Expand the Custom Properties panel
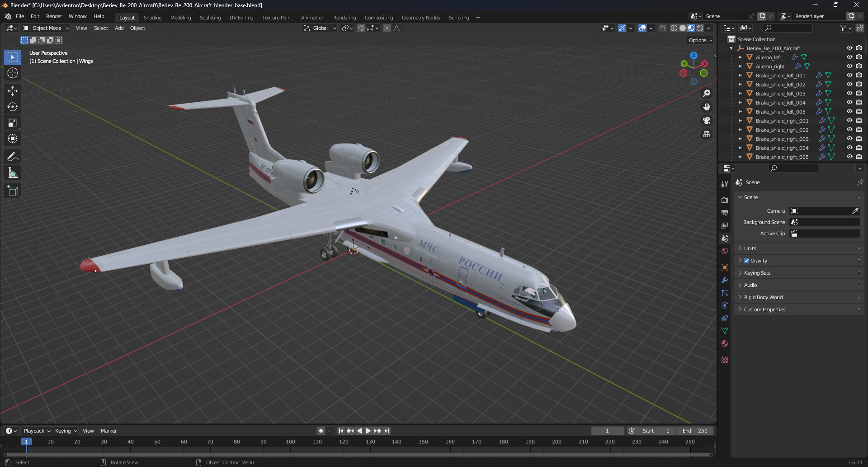Screen dimensions: 868x467 799,310
